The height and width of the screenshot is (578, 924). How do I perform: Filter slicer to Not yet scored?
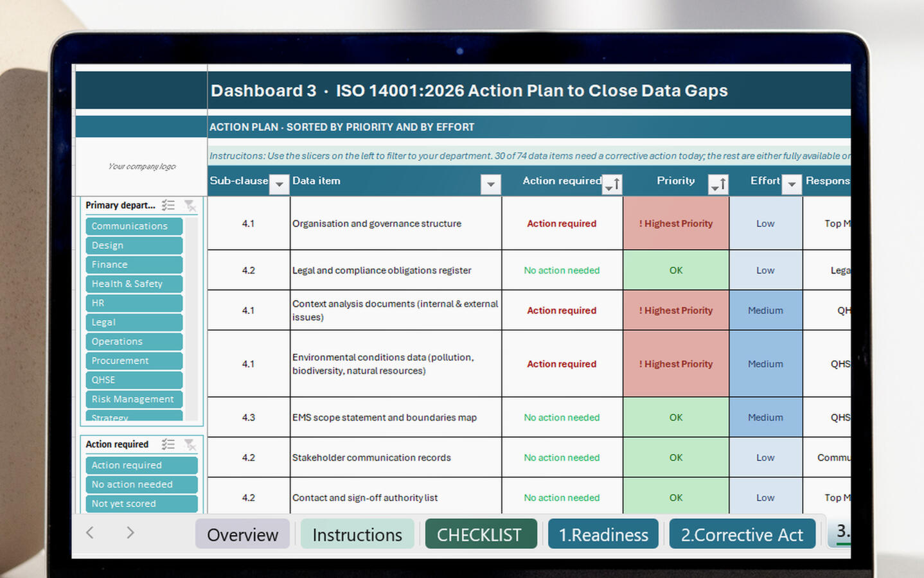141,504
